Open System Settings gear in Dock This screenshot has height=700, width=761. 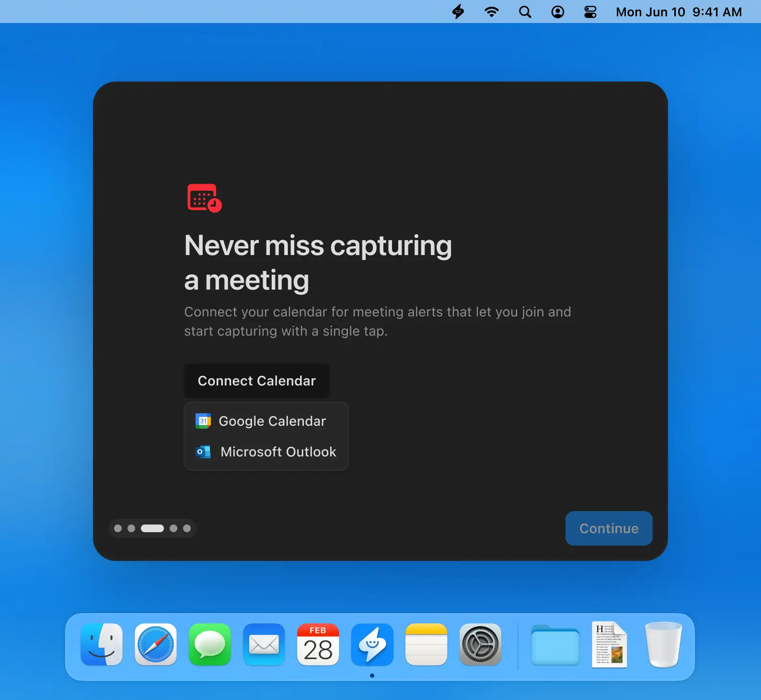click(x=481, y=644)
